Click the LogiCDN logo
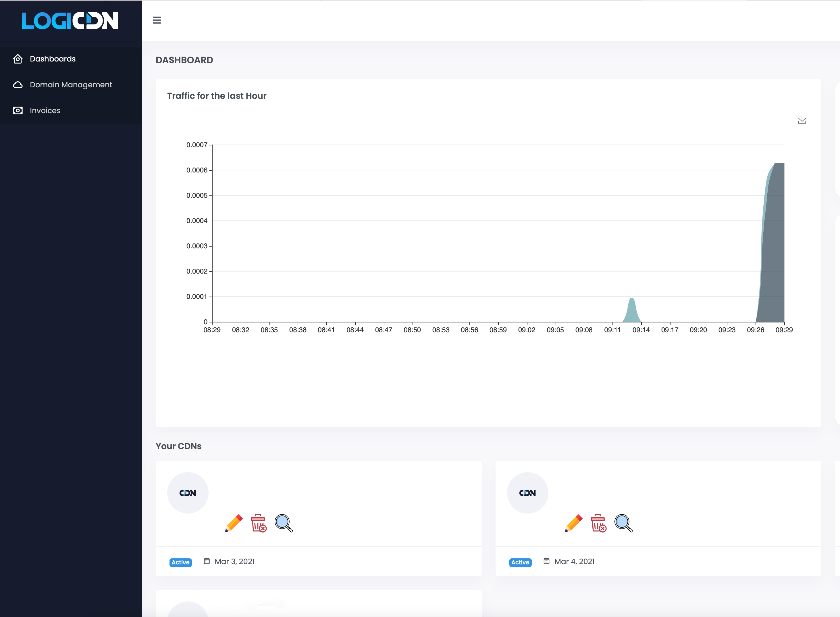The height and width of the screenshot is (617, 840). click(70, 21)
